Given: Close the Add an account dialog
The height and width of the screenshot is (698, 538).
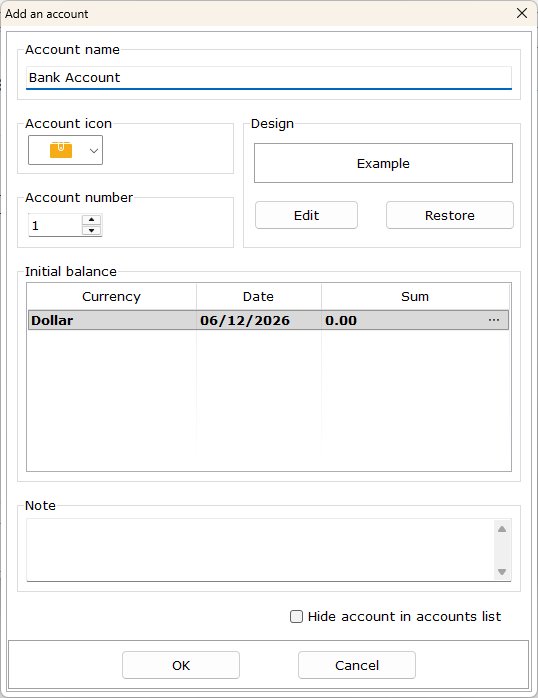Looking at the screenshot, I should point(522,13).
